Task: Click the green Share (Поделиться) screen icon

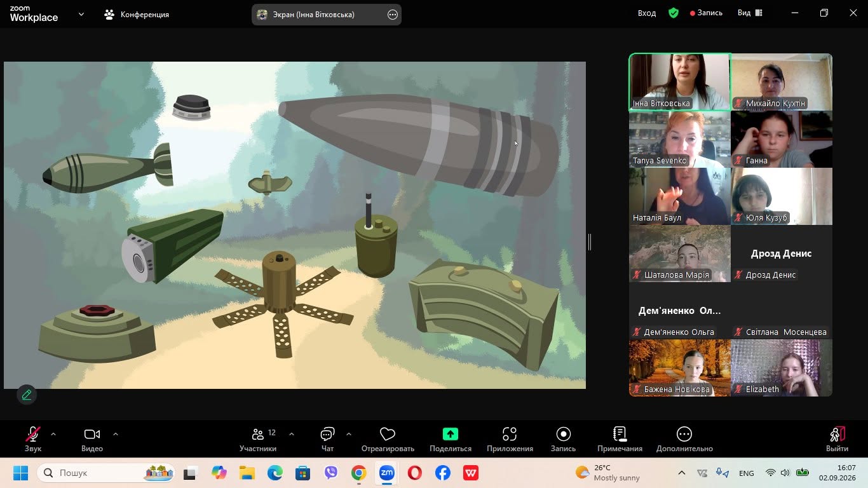Action: point(450,434)
